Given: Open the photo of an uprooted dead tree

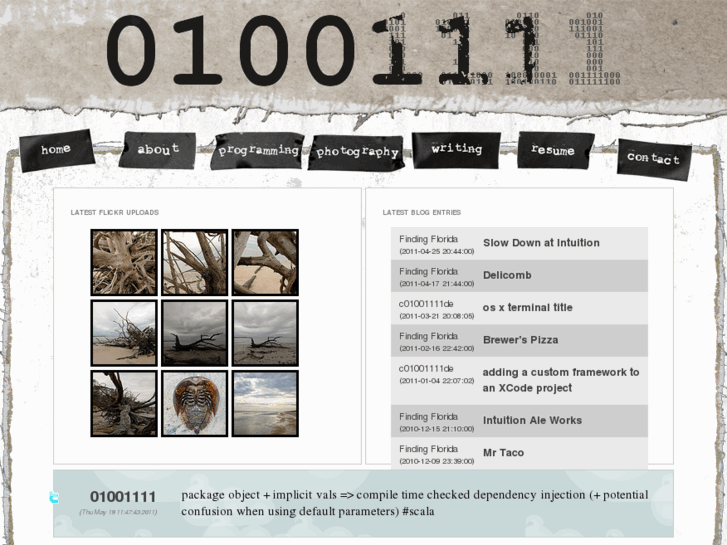Looking at the screenshot, I should coord(124,333).
